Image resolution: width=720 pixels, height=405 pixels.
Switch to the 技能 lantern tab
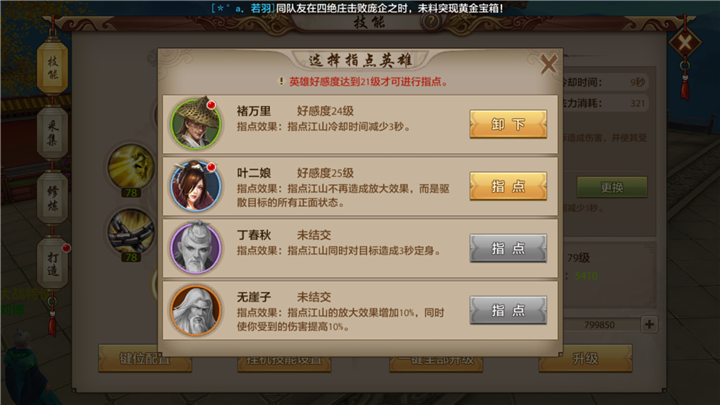(x=52, y=68)
